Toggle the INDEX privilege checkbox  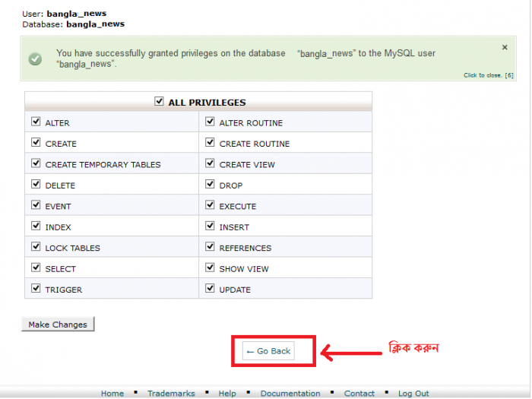tap(36, 226)
